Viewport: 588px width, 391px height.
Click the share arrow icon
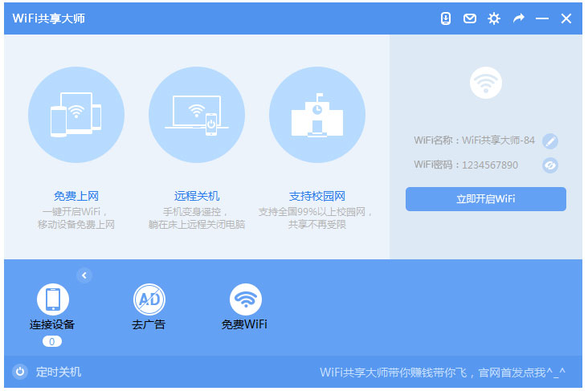click(x=519, y=18)
